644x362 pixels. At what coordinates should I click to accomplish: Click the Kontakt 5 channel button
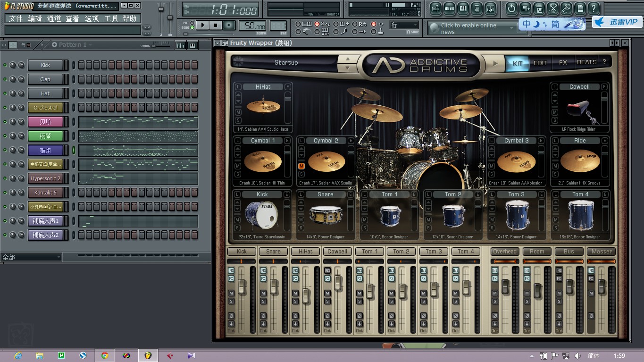45,193
